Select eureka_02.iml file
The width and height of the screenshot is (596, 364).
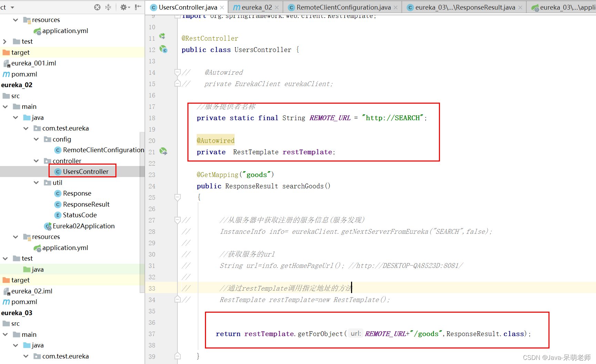[x=32, y=291]
